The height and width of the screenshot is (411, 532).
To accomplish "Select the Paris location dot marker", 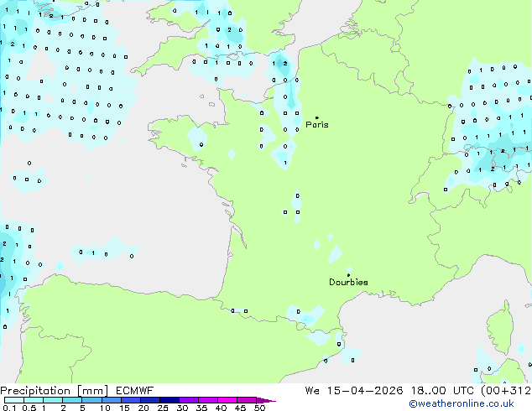I will tap(317, 117).
